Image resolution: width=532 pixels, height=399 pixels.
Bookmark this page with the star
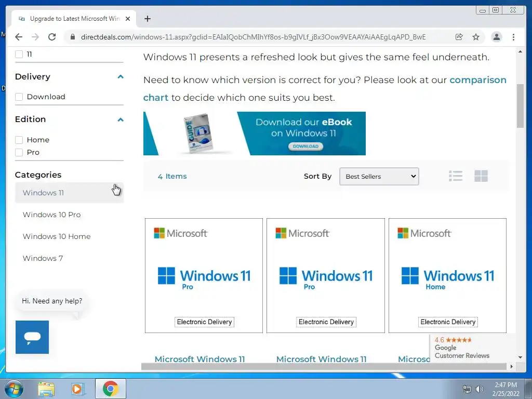click(x=476, y=37)
